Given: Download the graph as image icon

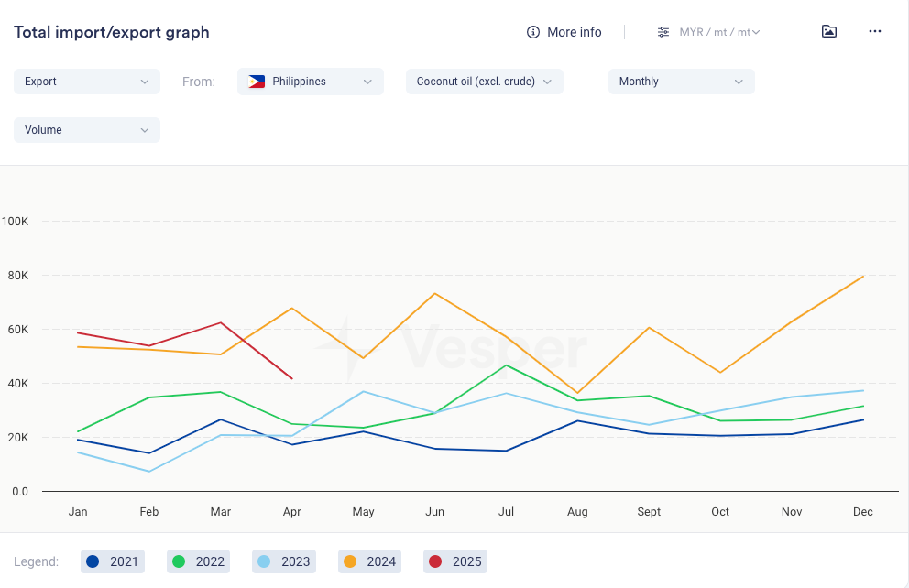Looking at the screenshot, I should (x=828, y=31).
